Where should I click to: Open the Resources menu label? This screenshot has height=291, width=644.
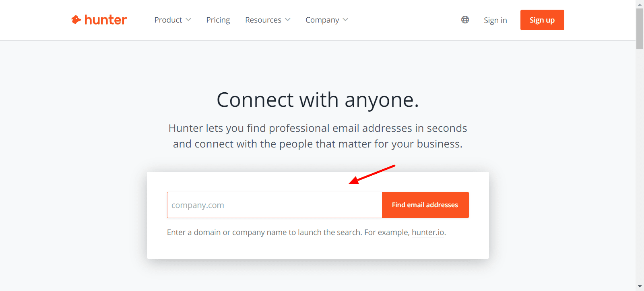[263, 20]
